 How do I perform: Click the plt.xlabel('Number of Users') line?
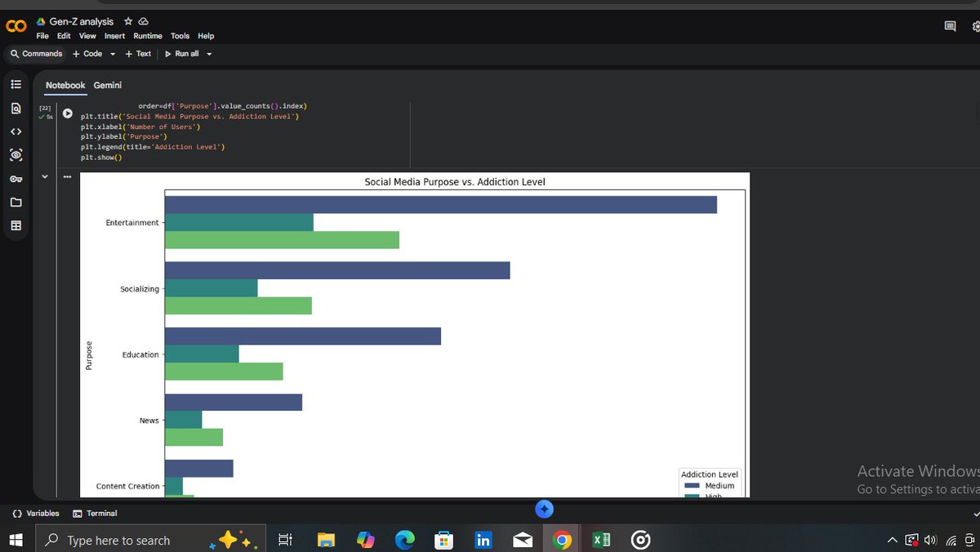[x=140, y=127]
